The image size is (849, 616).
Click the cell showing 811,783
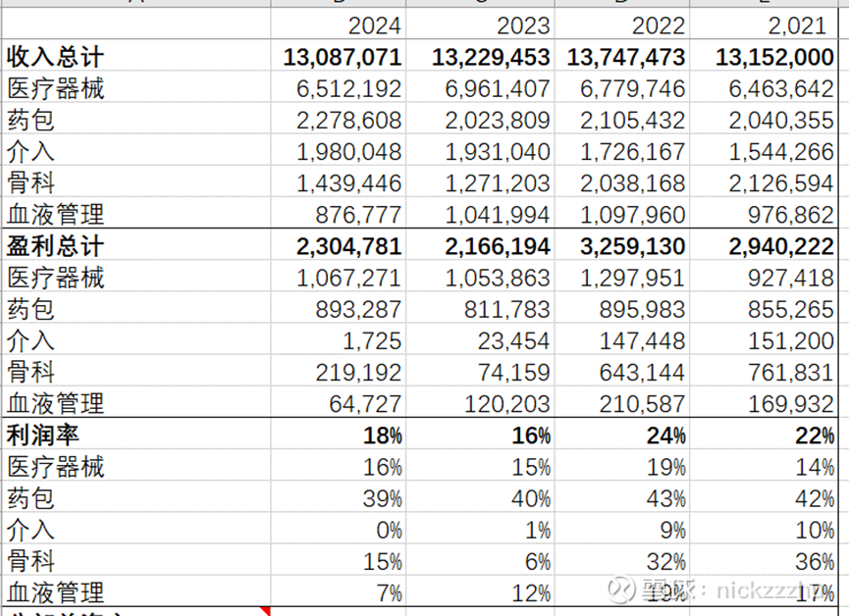pos(480,309)
